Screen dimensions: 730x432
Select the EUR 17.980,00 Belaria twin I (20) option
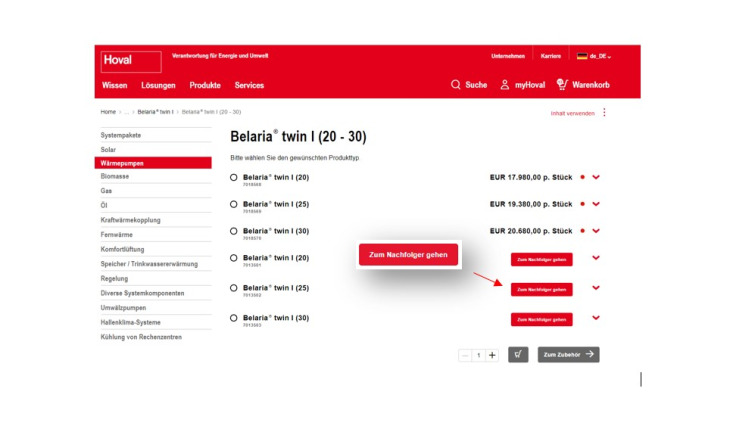click(x=234, y=178)
